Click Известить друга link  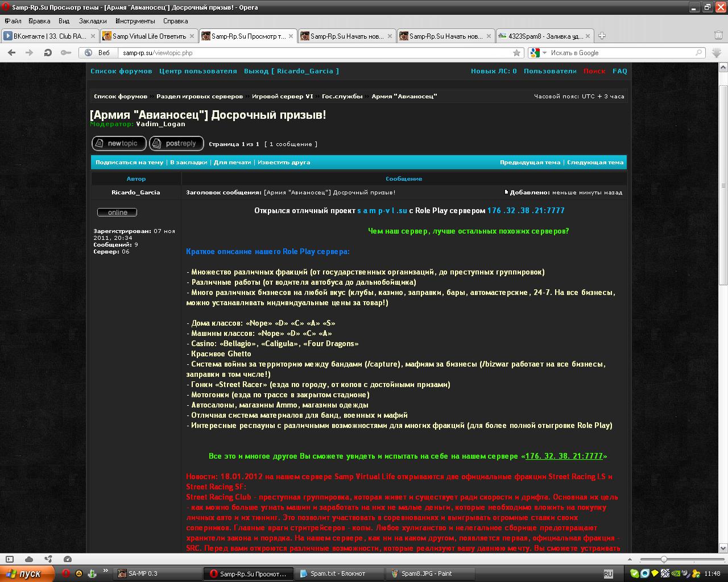[x=284, y=163]
